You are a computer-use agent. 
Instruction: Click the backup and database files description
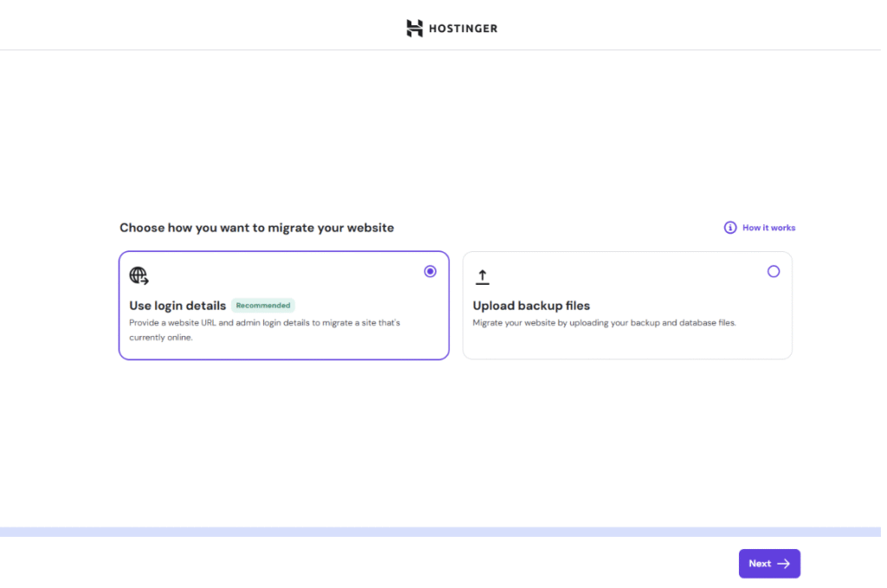(604, 323)
